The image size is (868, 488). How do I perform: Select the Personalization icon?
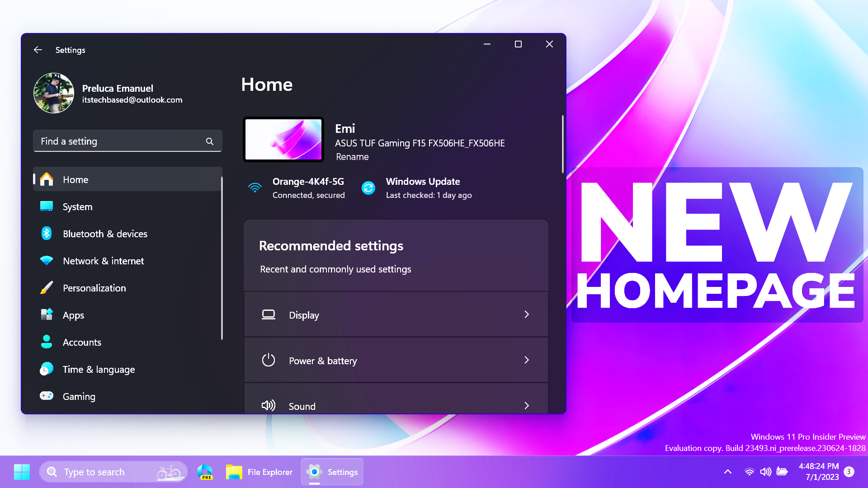tap(47, 288)
